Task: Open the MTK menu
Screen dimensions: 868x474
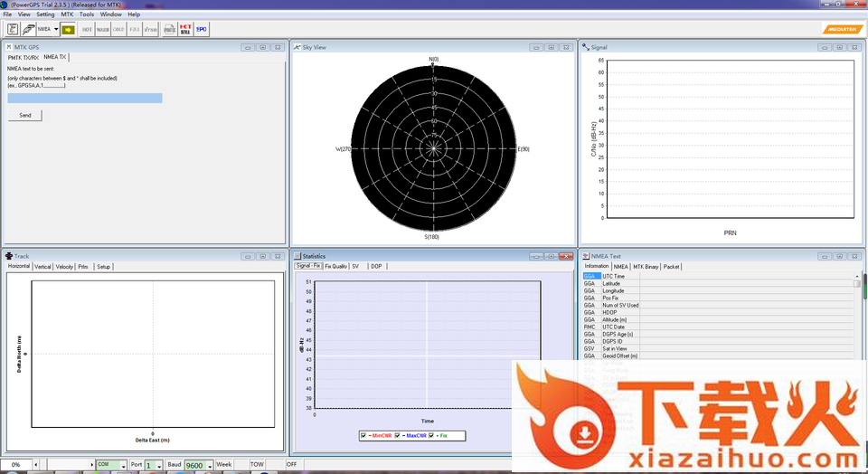Action: (x=67, y=14)
